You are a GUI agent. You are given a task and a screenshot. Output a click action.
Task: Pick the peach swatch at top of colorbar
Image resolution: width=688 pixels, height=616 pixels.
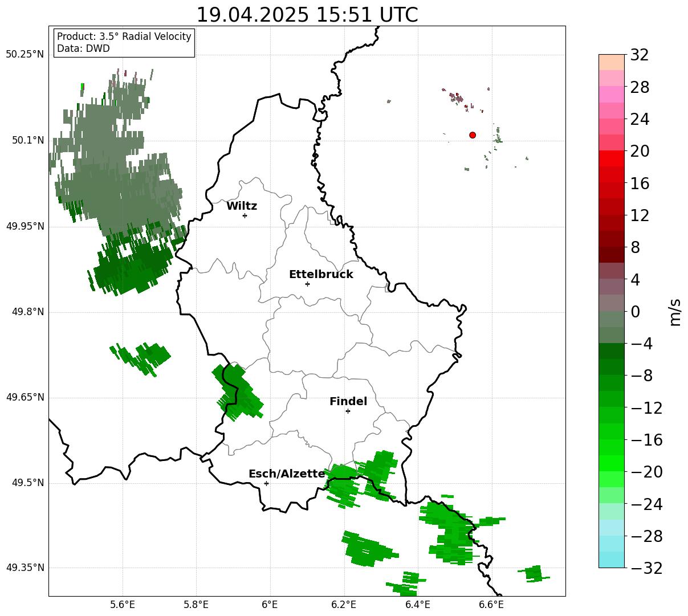coord(612,62)
